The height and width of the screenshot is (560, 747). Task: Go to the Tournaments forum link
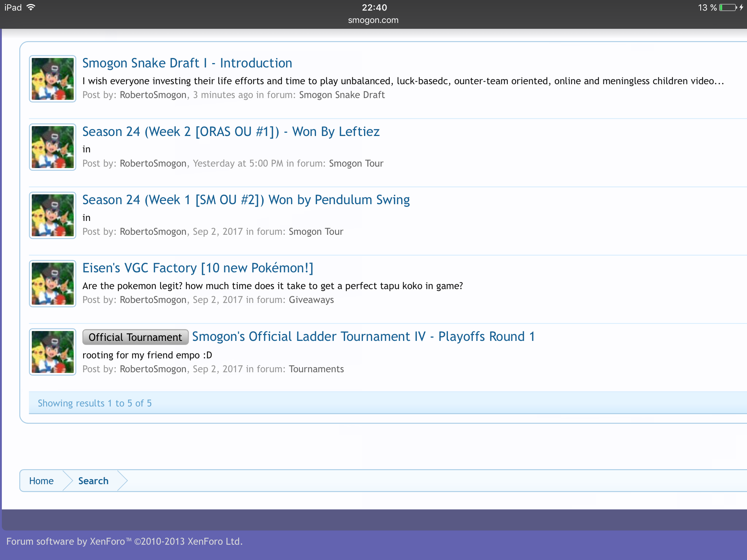point(316,369)
